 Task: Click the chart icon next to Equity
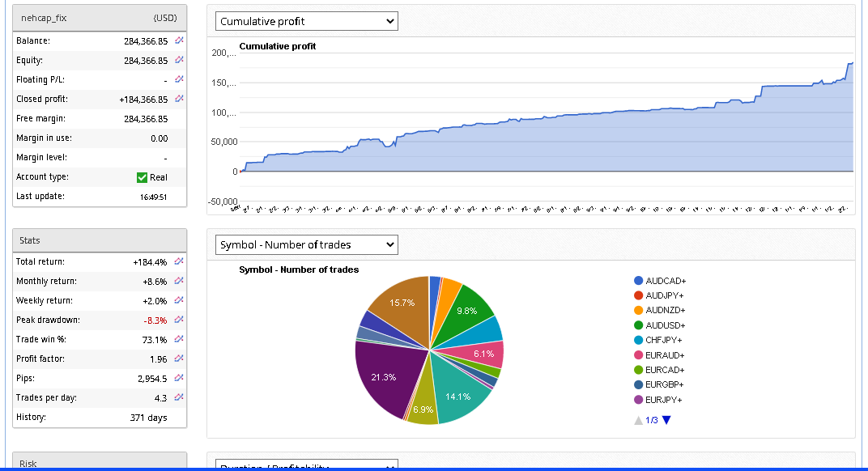[x=179, y=60]
